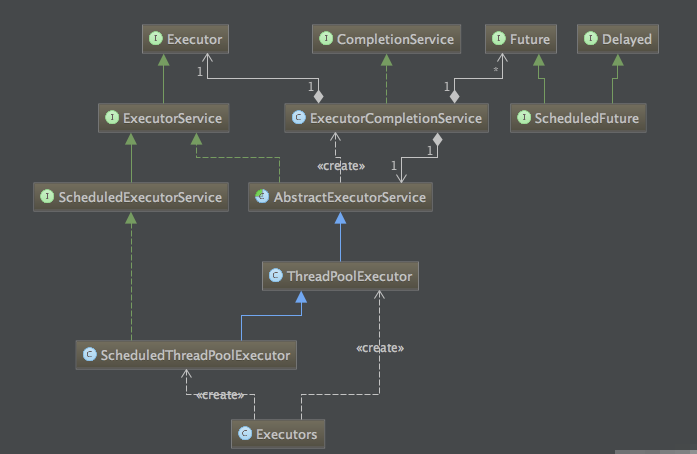Viewport: 697px width, 454px height.
Task: Click the class icon on ExecutorCompletionService node
Action: pyautogui.click(x=299, y=118)
